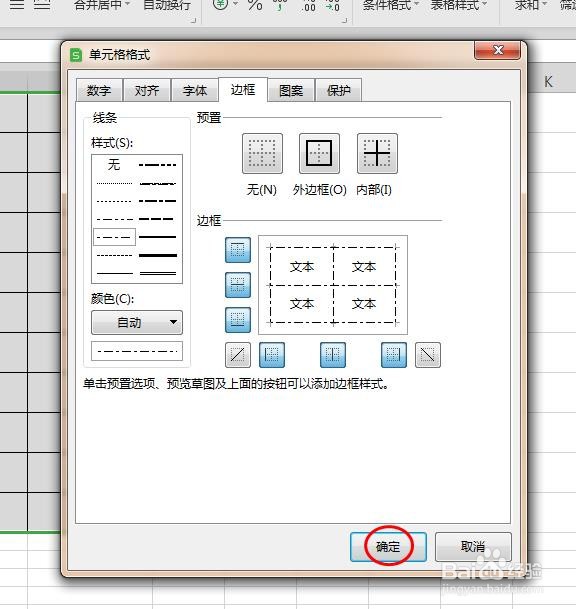
Task: Click the 取消 button
Action: point(473,547)
